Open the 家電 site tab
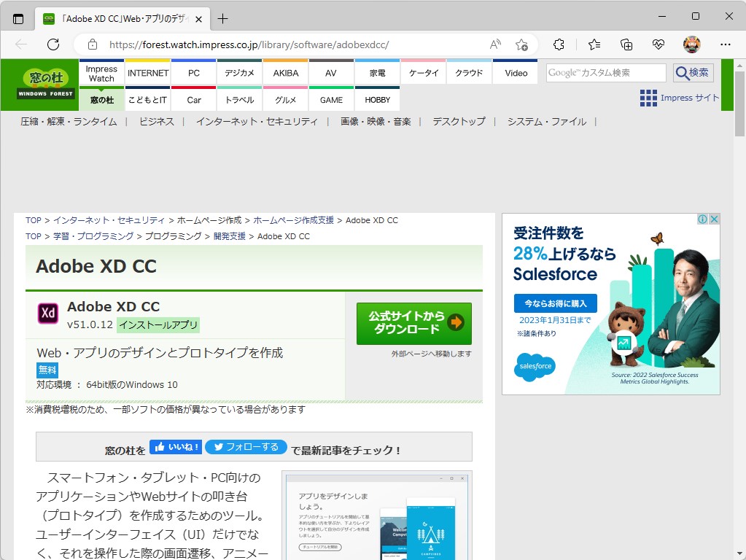 pyautogui.click(x=377, y=73)
